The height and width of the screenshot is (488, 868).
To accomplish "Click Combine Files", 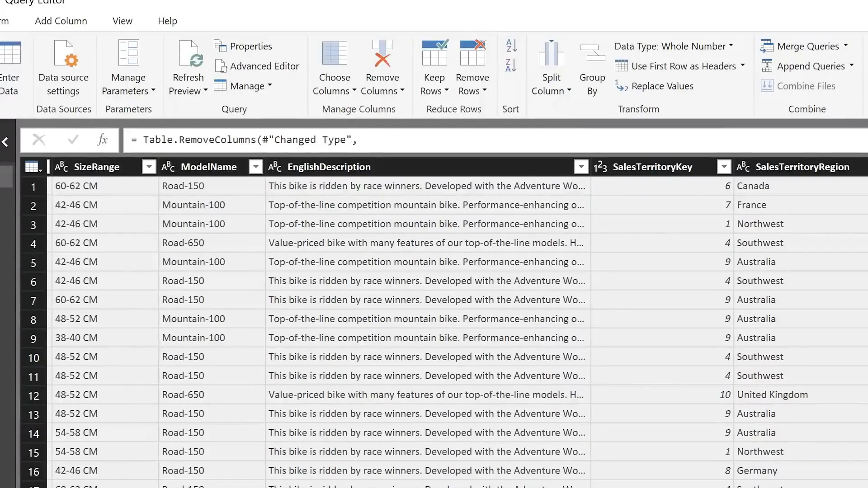I will [798, 86].
